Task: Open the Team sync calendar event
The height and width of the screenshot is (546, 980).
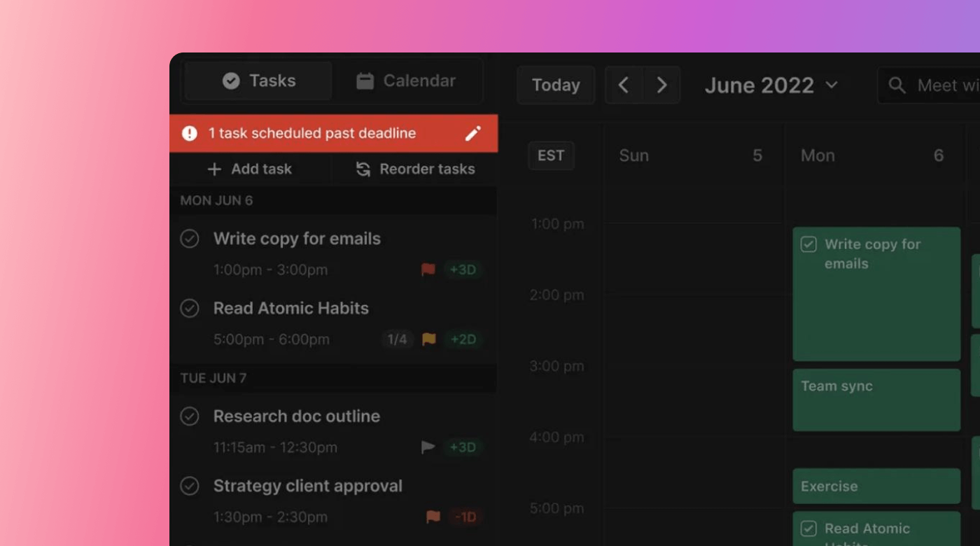Action: [x=876, y=400]
